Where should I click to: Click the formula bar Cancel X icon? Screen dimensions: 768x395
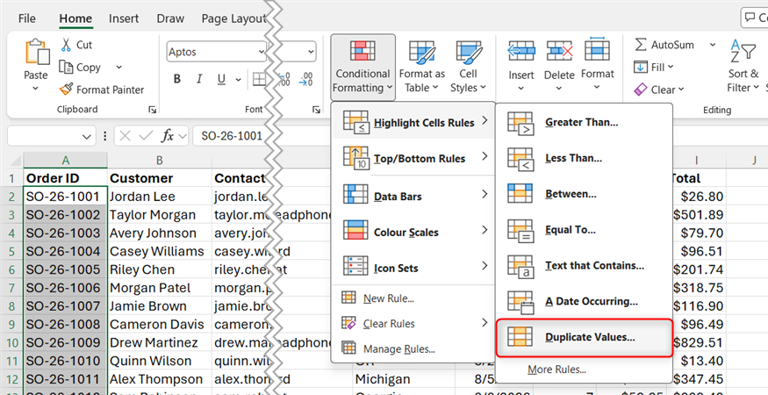125,136
